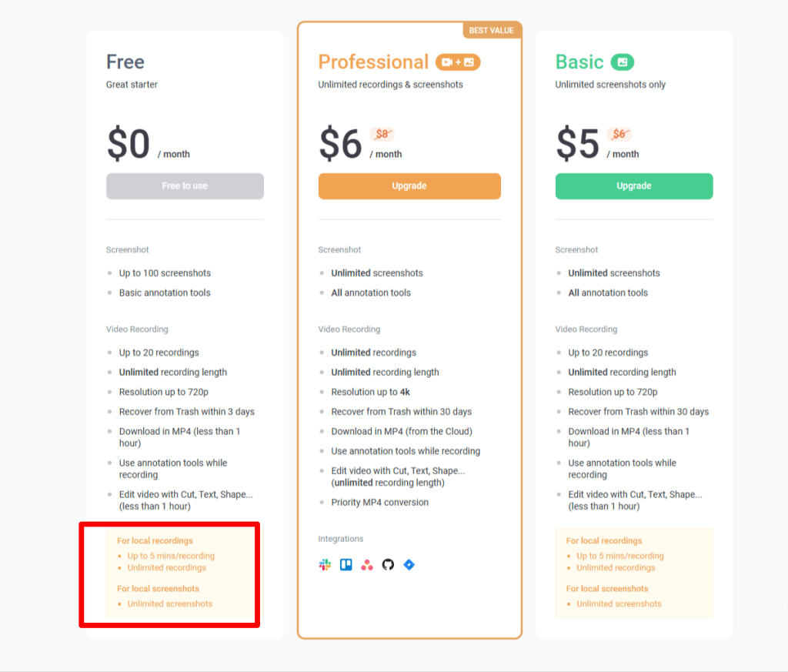
Task: Click the GitHub integration icon
Action: tap(388, 565)
